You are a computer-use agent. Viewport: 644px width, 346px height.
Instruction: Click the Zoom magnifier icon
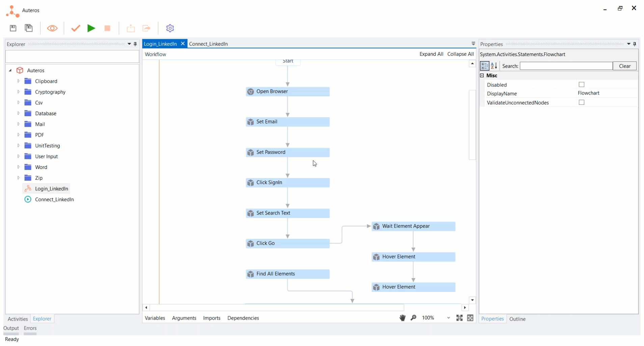[413, 318]
